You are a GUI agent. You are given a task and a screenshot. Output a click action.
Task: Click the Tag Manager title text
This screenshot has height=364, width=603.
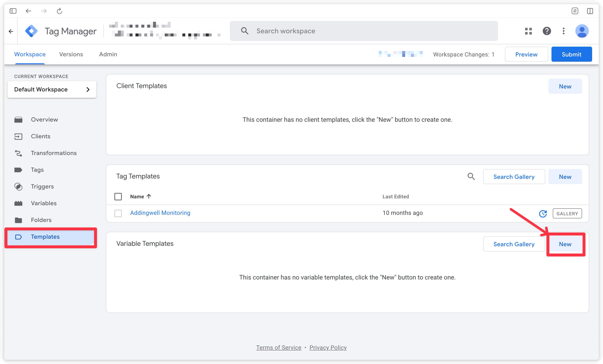(71, 31)
